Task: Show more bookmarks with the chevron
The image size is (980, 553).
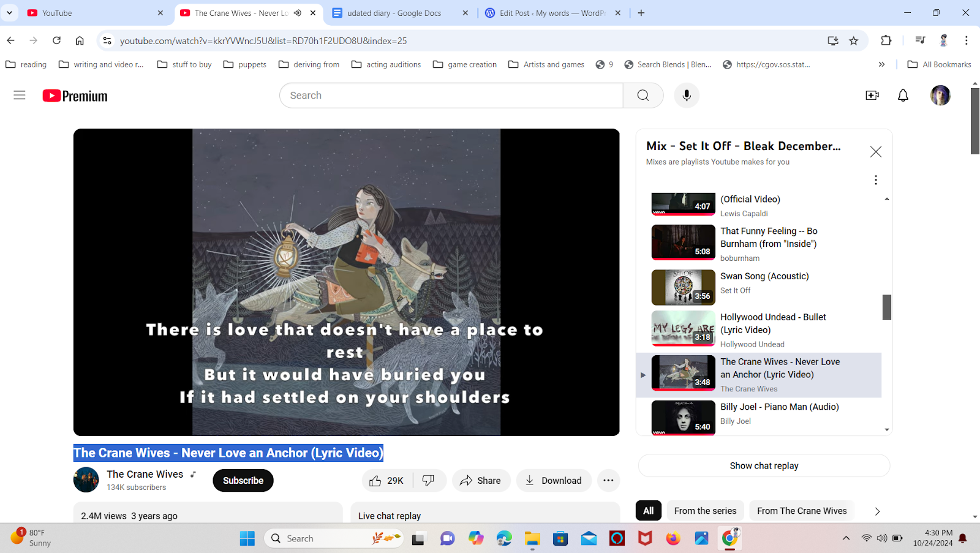Action: click(881, 64)
